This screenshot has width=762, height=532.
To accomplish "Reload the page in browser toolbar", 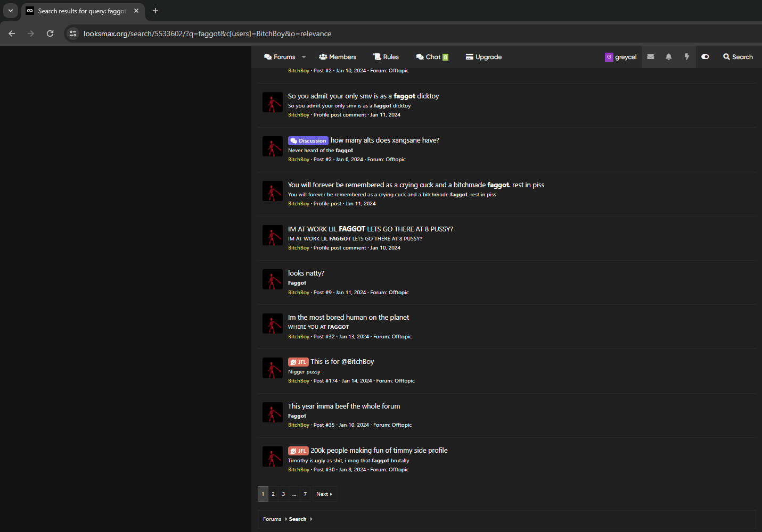I will pyautogui.click(x=50, y=34).
